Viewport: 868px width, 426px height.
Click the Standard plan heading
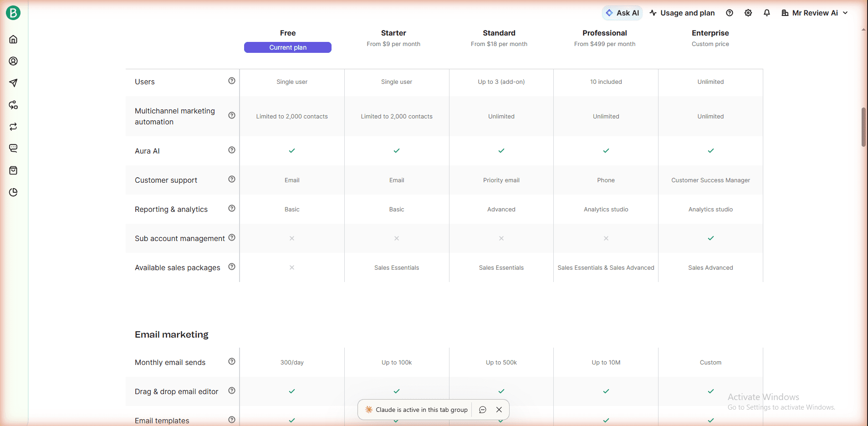[x=499, y=33]
